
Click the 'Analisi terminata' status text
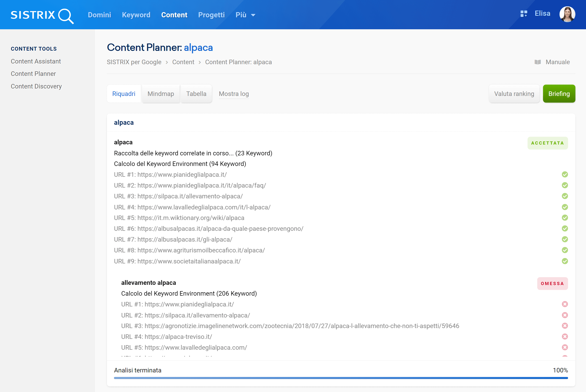[138, 370]
